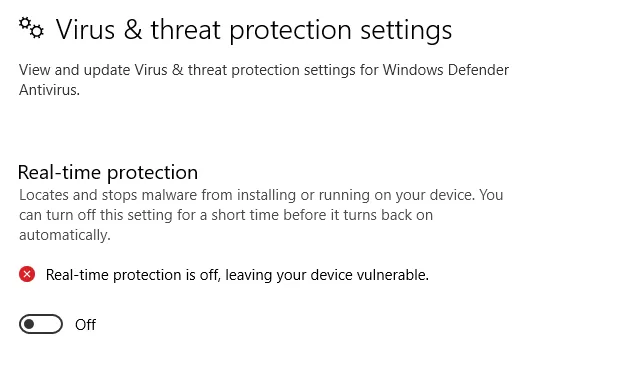Turn on the Real-time protection toggle

(41, 324)
